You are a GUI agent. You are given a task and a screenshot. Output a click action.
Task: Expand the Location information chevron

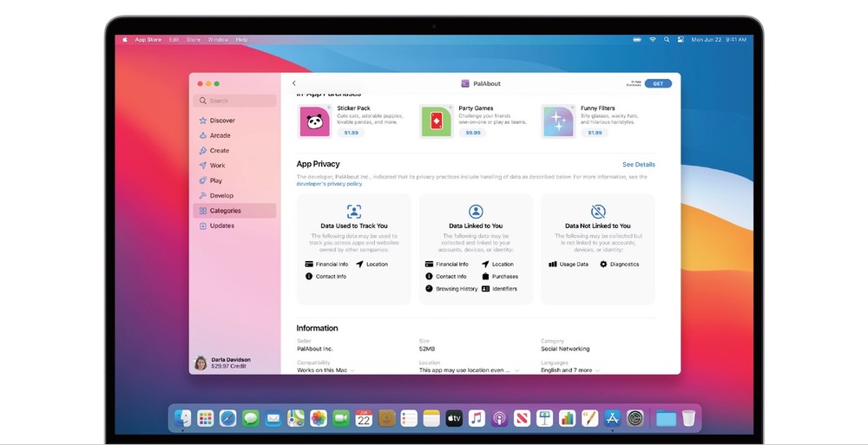pyautogui.click(x=517, y=370)
